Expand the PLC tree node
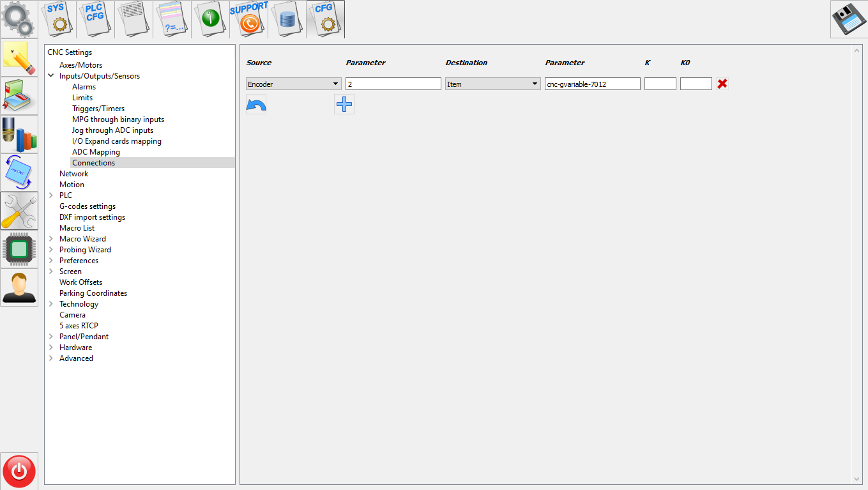 [x=51, y=195]
